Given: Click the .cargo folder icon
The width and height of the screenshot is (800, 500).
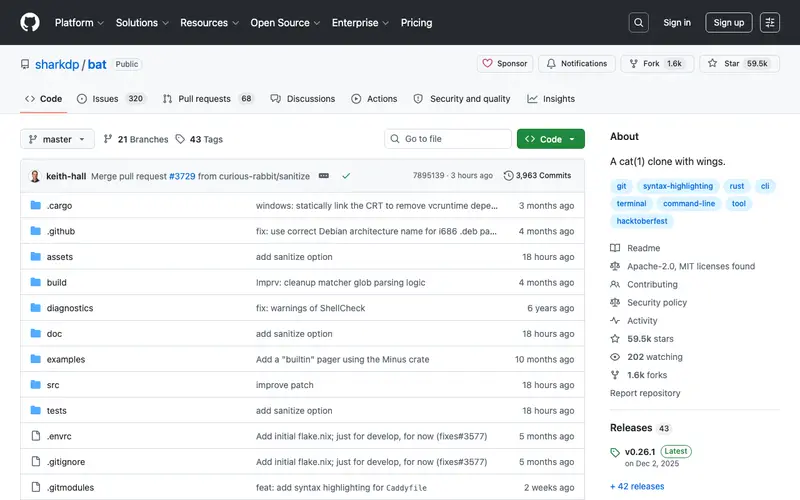Looking at the screenshot, I should pos(35,205).
